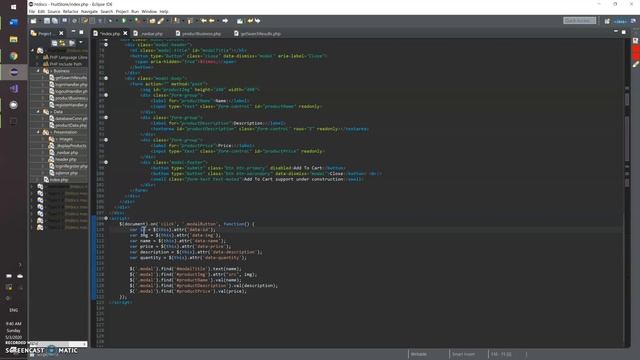Collapse the code fold marker at the Price form-group
The image size is (640, 360).
[x=106, y=140]
